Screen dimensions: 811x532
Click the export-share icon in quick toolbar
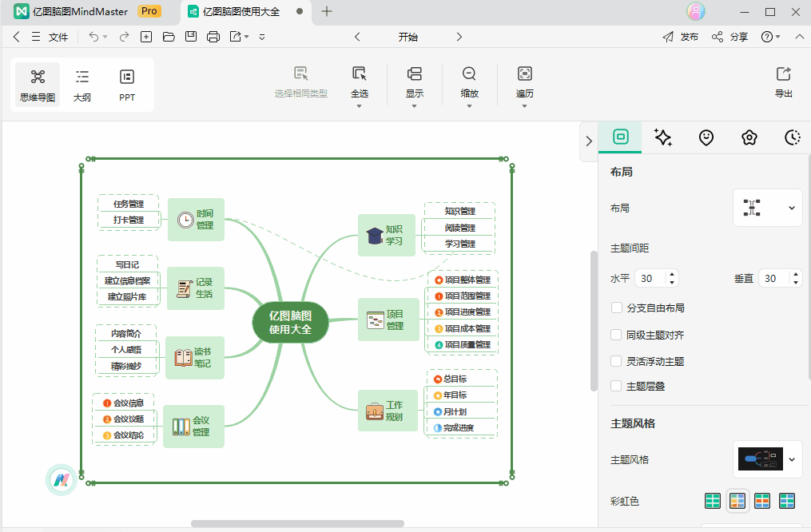pyautogui.click(x=236, y=37)
